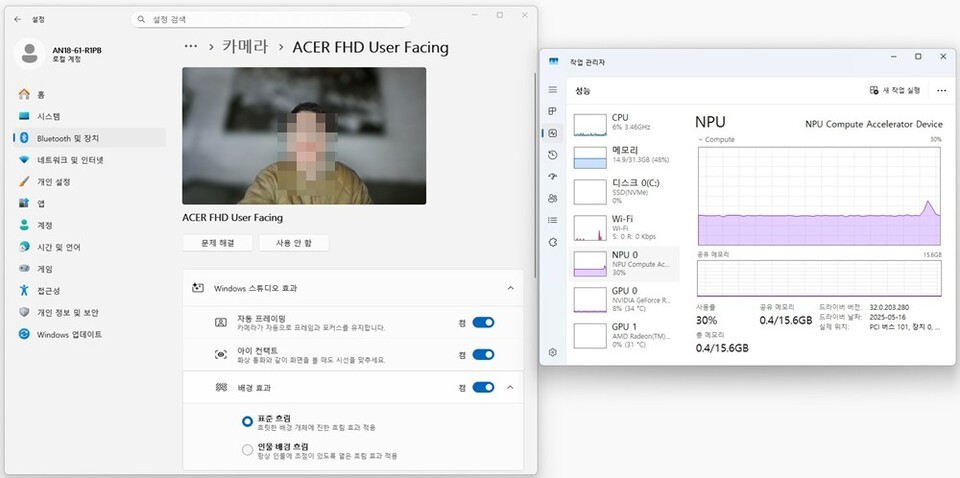Click the NPU Compute Accelerator Device title
Image resolution: width=960 pixels, height=478 pixels.
874,124
